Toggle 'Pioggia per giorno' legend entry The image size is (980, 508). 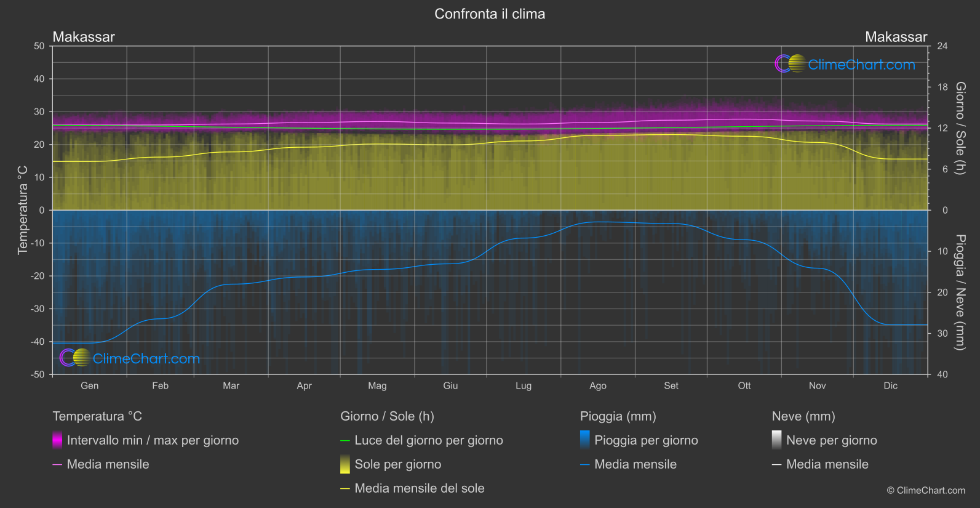(x=646, y=440)
